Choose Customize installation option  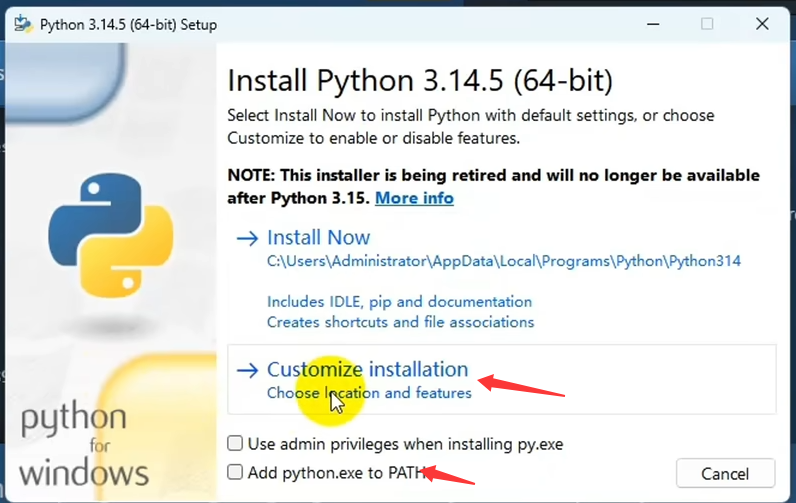tap(368, 370)
